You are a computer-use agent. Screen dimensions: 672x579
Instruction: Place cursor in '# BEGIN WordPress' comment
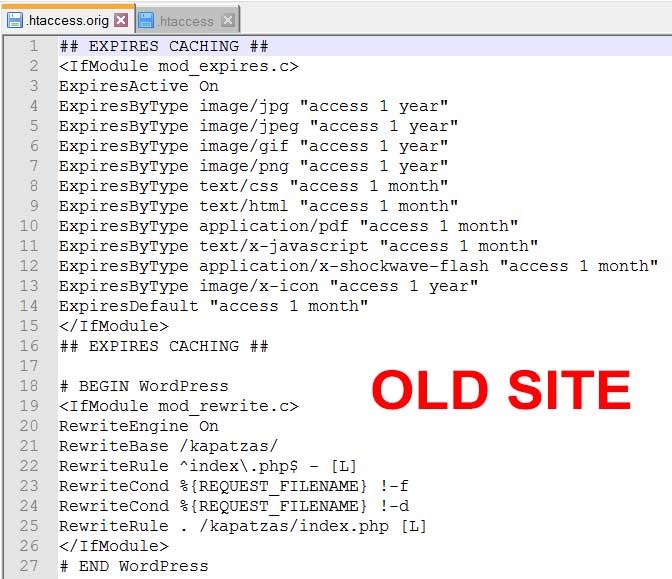pos(143,386)
